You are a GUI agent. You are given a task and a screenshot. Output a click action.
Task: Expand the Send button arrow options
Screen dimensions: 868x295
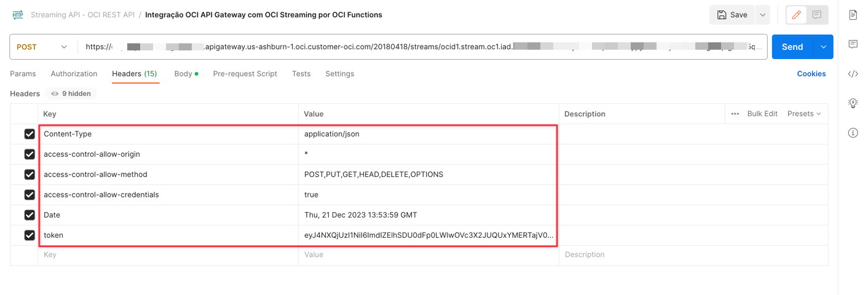tap(823, 47)
